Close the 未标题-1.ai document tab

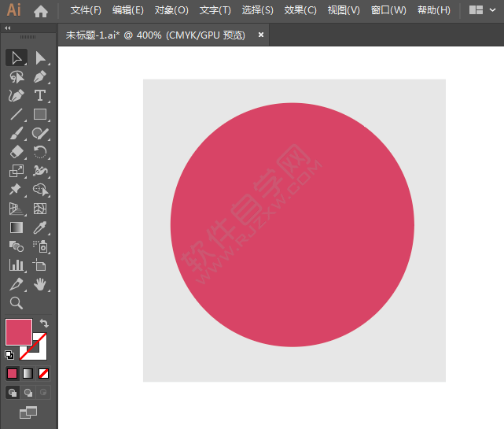pos(261,35)
